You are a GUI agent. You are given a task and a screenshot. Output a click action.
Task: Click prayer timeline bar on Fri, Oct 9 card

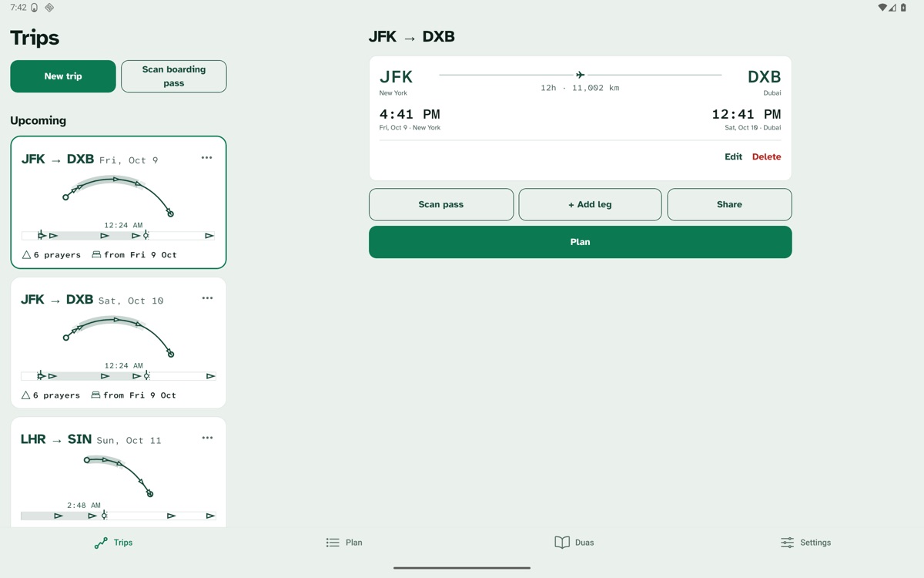[118, 235]
